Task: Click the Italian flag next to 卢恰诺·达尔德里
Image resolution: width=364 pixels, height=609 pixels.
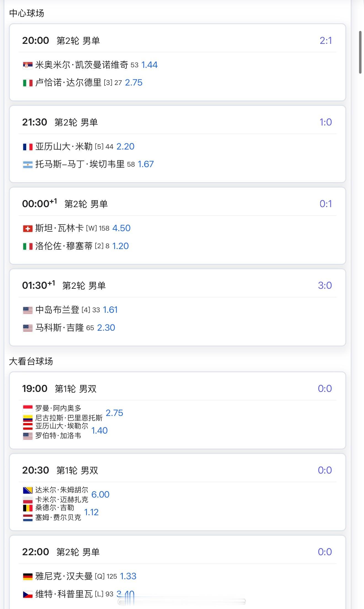Action: [28, 83]
